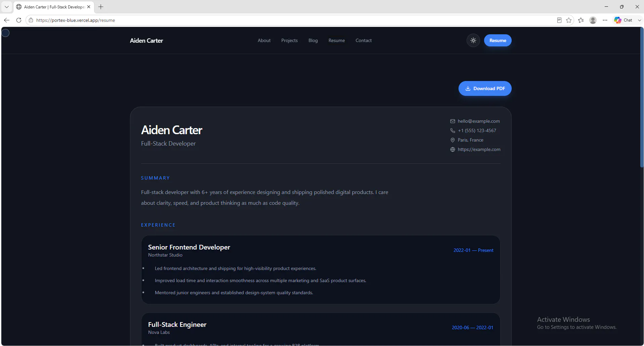
Task: Click the Aiden Carter site logo
Action: point(146,40)
